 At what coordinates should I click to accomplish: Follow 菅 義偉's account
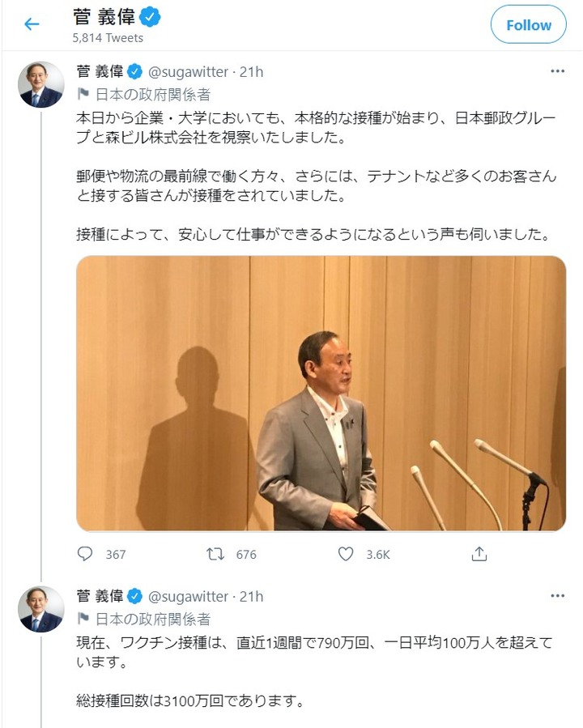[x=528, y=24]
